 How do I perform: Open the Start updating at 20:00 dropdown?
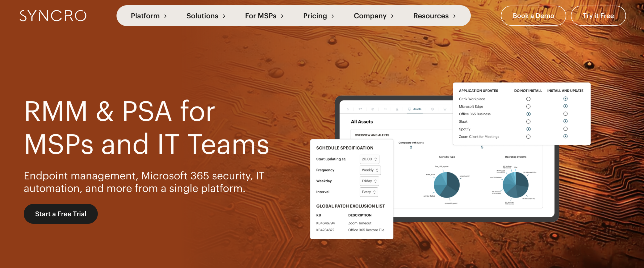369,159
